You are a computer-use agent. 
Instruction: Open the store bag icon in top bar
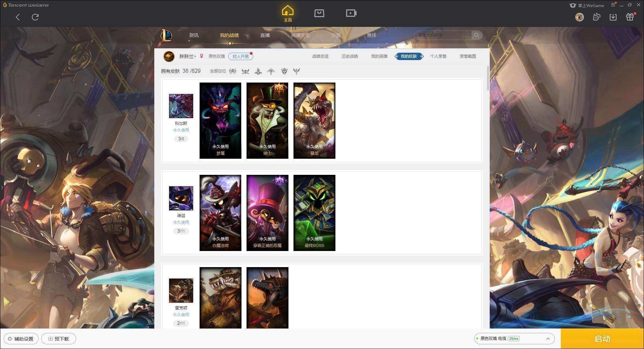tap(319, 13)
